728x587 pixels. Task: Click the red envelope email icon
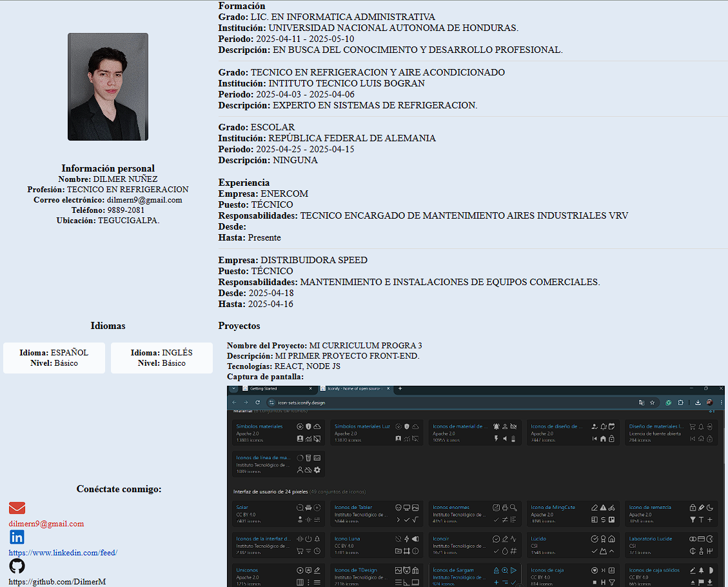click(x=17, y=508)
